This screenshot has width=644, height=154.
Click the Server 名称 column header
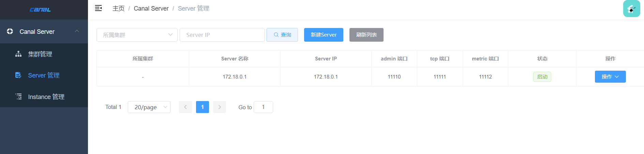pyautogui.click(x=235, y=59)
